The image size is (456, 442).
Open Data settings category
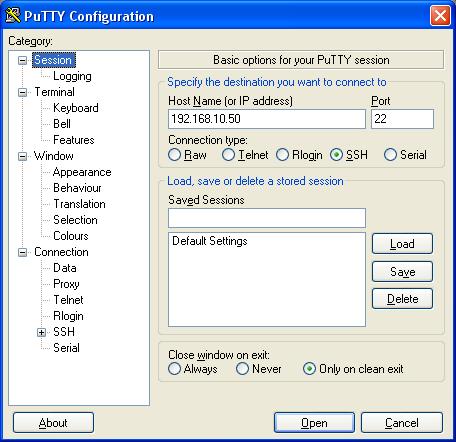click(65, 268)
